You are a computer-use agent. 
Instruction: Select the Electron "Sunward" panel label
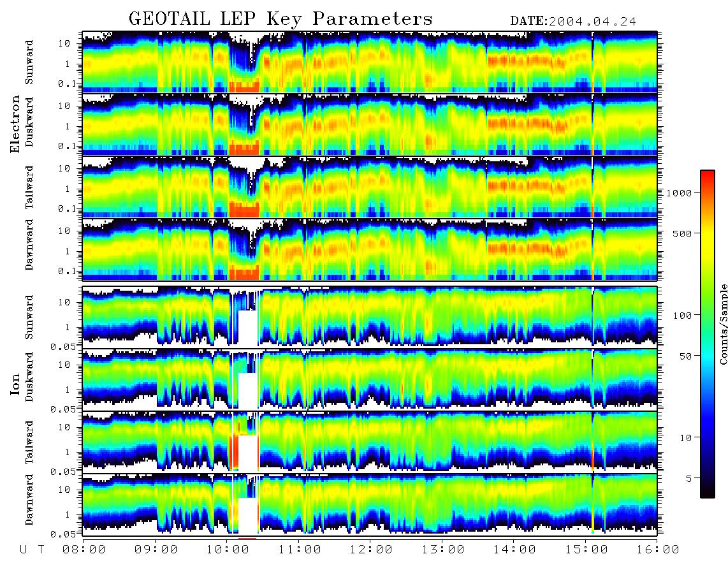(29, 62)
